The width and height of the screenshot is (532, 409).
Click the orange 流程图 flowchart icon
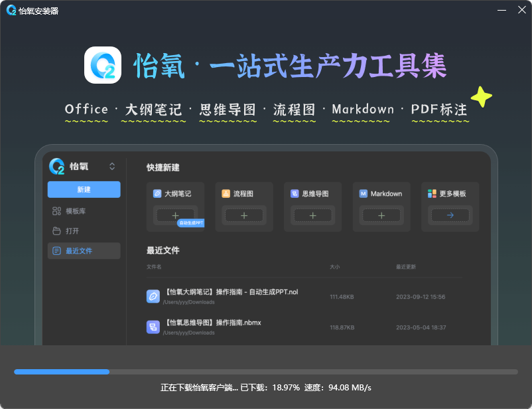point(226,193)
